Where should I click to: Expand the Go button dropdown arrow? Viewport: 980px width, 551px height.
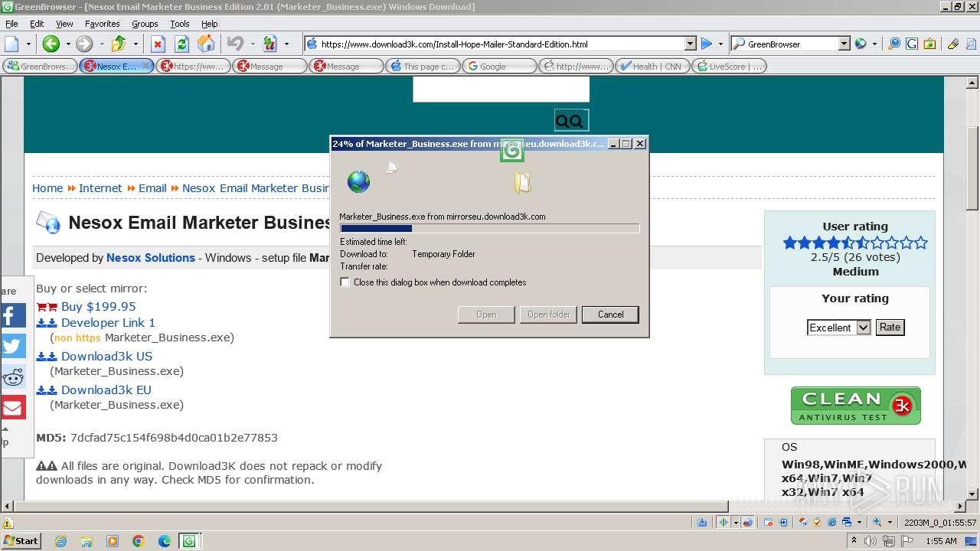pos(720,44)
